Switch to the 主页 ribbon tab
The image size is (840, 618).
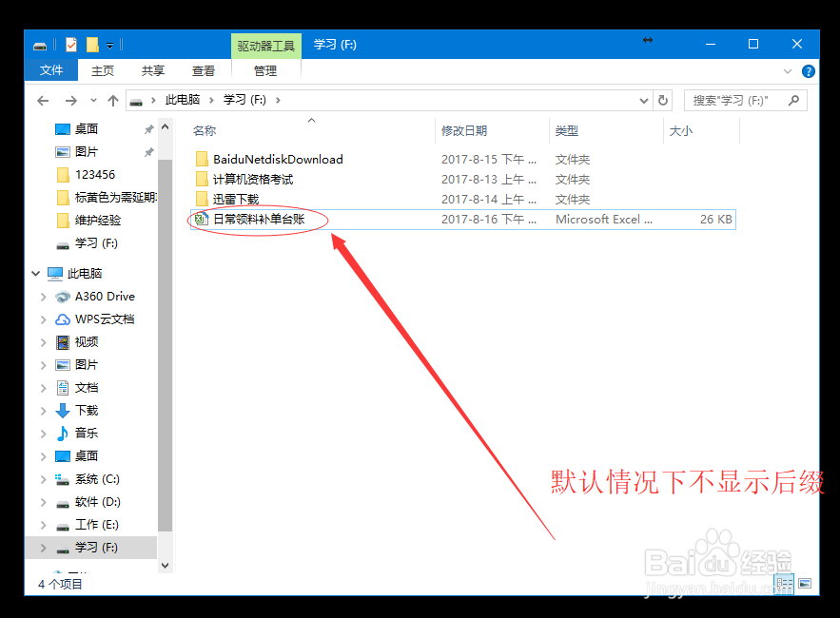click(x=103, y=70)
